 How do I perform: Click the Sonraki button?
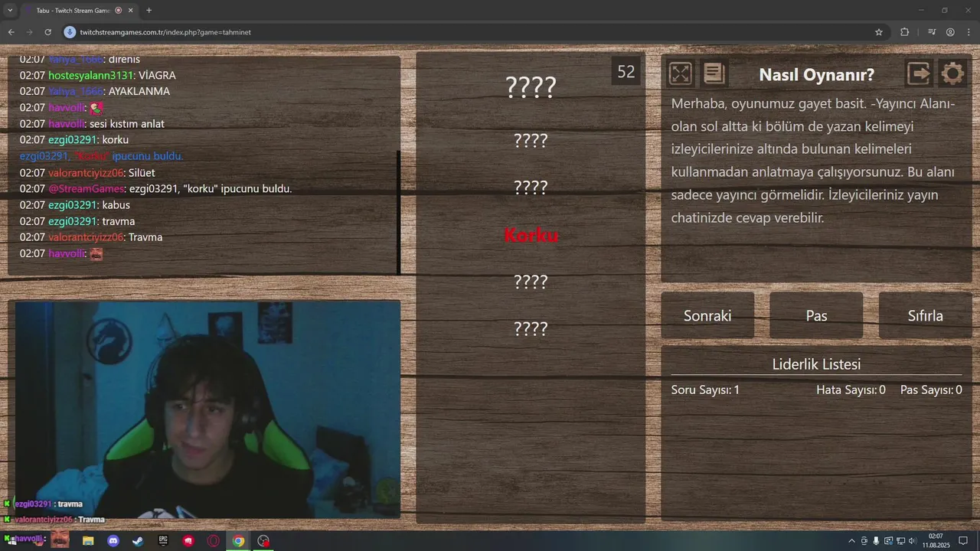[x=707, y=315]
